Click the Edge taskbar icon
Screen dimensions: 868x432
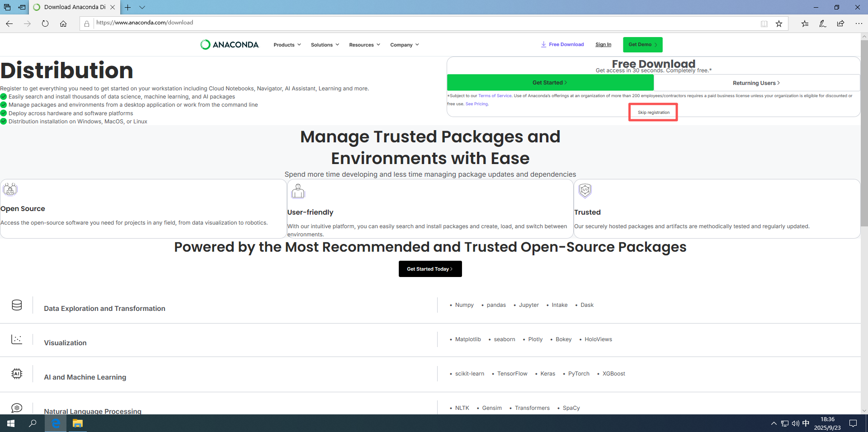click(56, 423)
